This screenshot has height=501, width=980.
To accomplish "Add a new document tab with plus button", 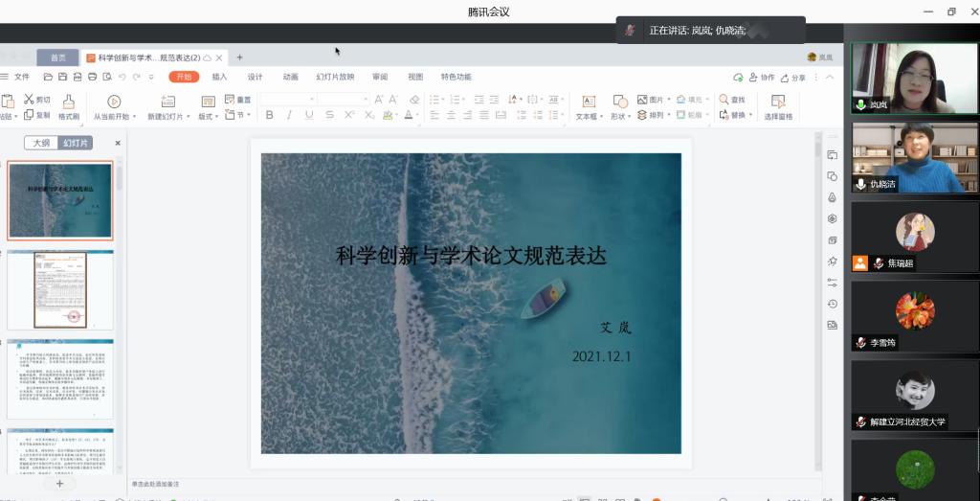I will tap(239, 57).
